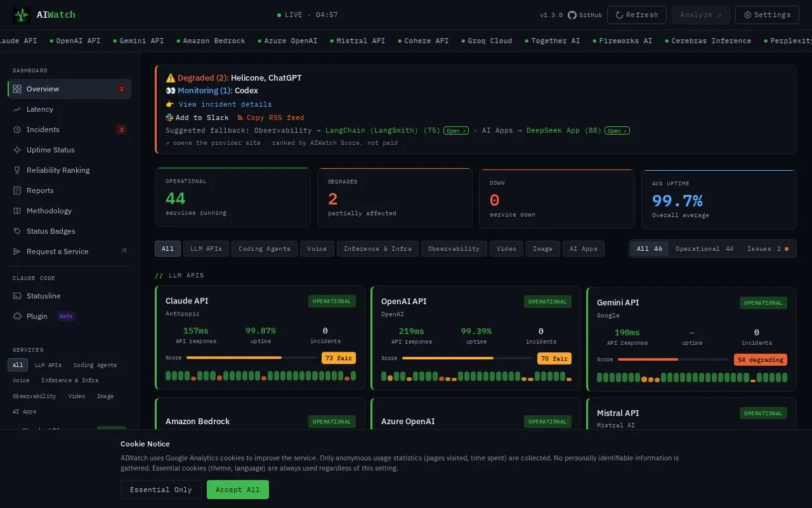
Task: Click Claude API score bar
Action: [251, 358]
